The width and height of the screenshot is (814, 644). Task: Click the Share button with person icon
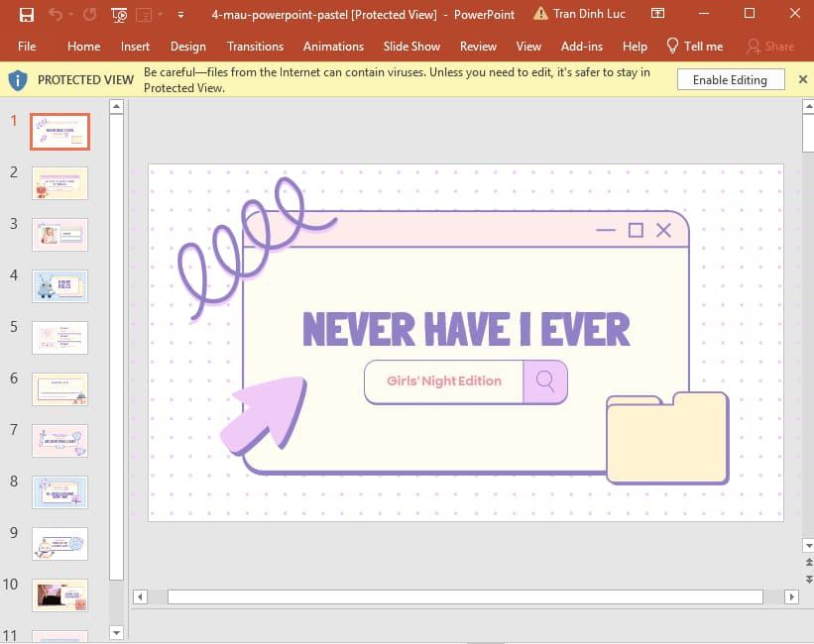[x=770, y=47]
